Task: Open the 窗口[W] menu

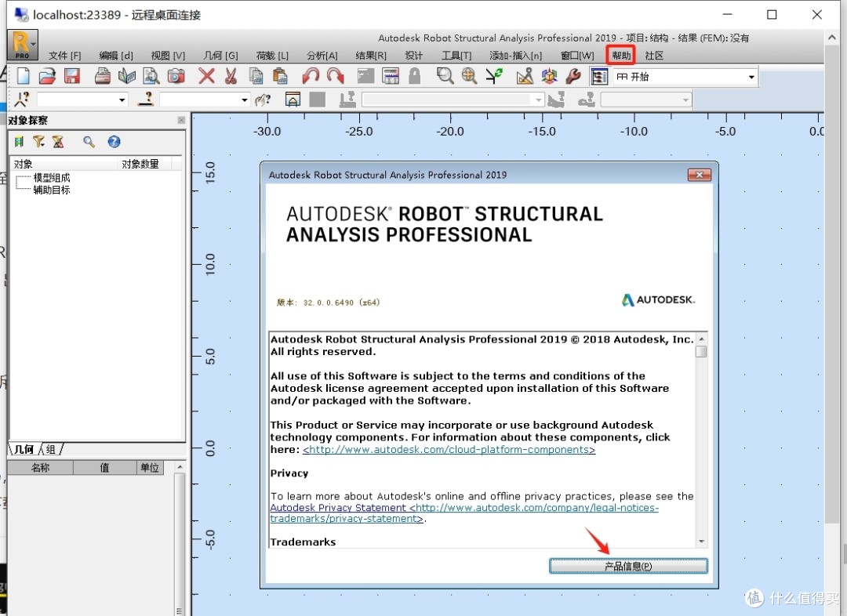Action: 577,55
